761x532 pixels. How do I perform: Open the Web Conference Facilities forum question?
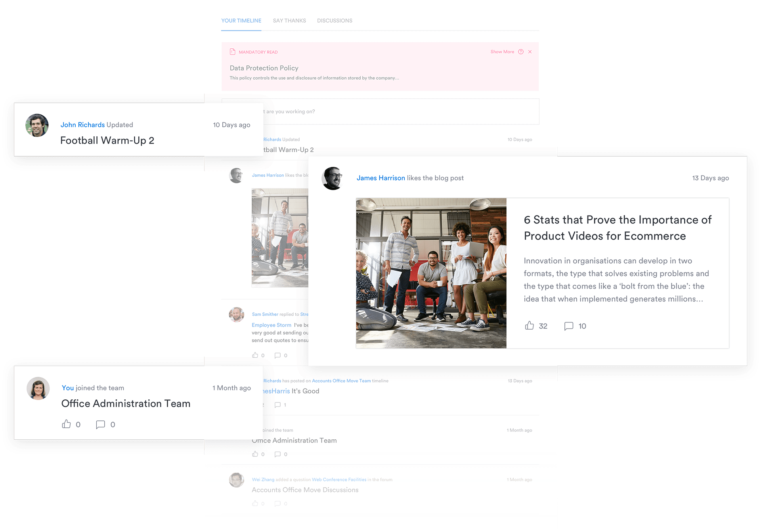click(338, 479)
